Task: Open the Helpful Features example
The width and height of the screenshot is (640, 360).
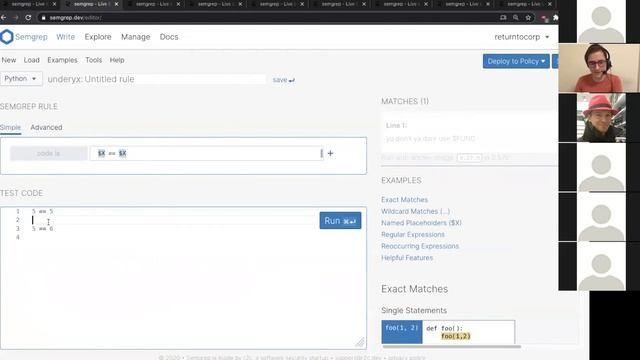Action: pyautogui.click(x=407, y=258)
